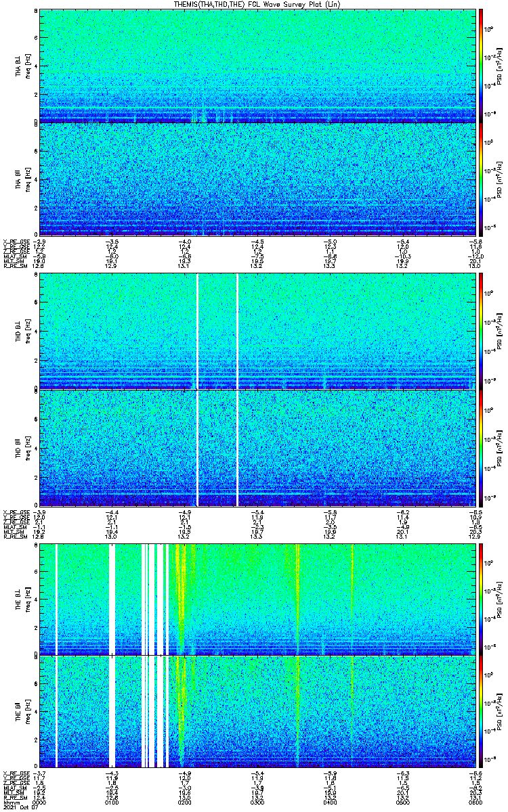
Task: Click the second white data gap in THD B-perp
Action: pos(237,331)
